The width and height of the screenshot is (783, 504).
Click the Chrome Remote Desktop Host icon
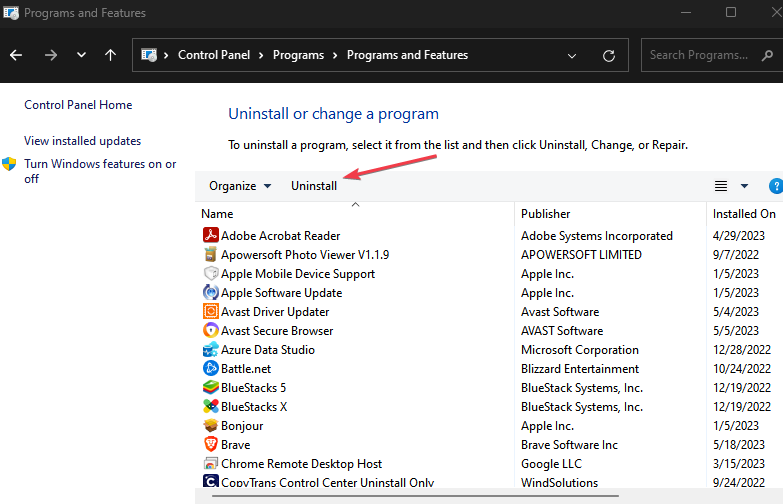(211, 463)
